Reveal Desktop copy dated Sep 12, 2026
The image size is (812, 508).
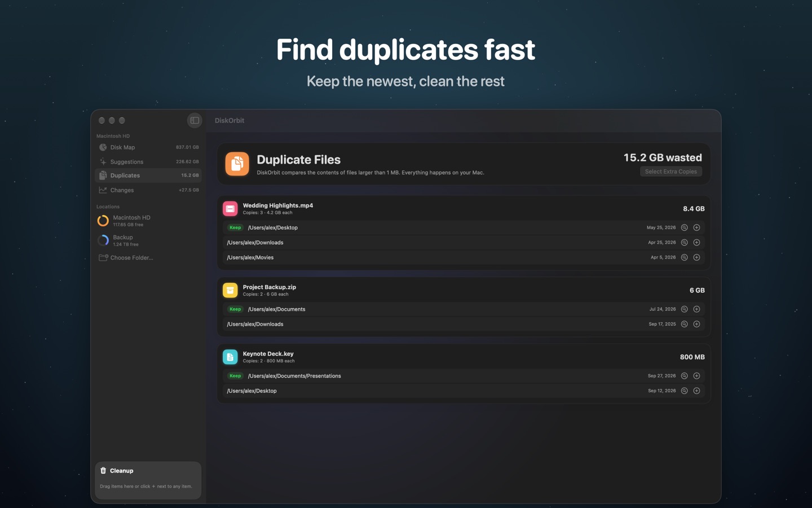click(x=684, y=391)
